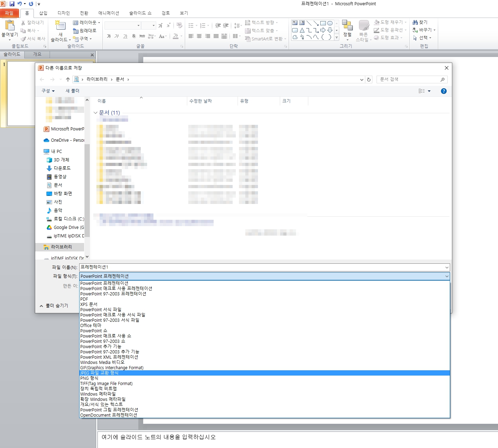Viewport: 498px width, 448px height.
Task: Click the Increase font size icon
Action: (x=160, y=25)
